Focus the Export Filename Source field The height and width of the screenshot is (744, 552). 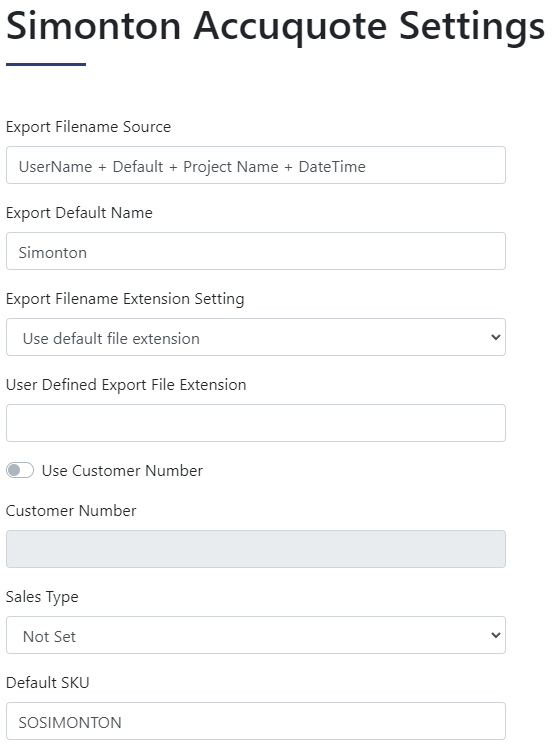(256, 165)
